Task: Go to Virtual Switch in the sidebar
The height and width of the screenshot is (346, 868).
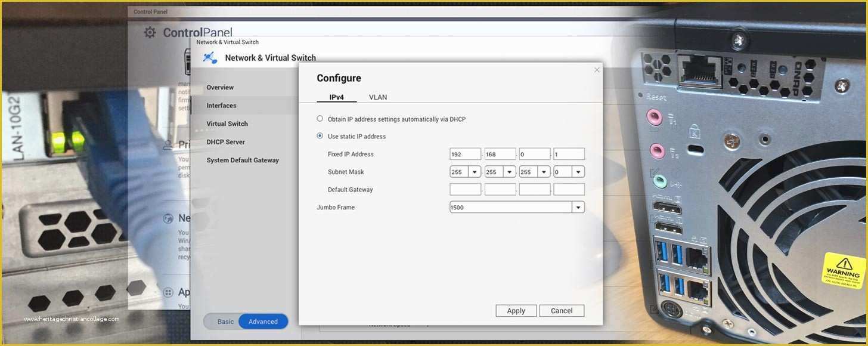Action: click(x=227, y=123)
